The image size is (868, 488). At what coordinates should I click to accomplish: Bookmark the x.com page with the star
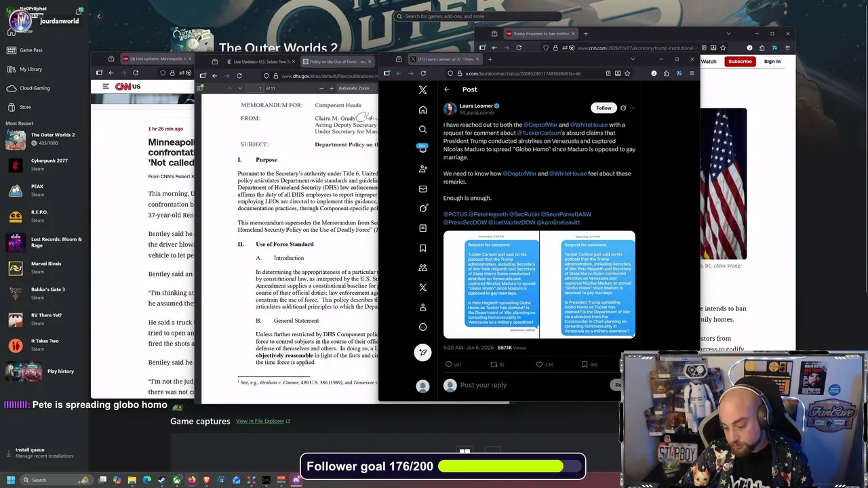point(627,73)
